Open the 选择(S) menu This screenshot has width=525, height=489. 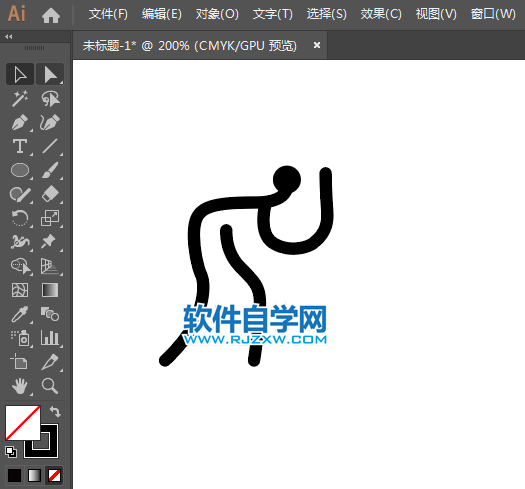327,14
